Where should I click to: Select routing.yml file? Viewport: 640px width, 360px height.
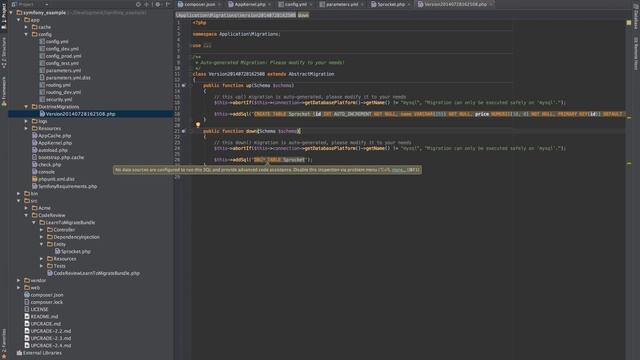tap(55, 85)
